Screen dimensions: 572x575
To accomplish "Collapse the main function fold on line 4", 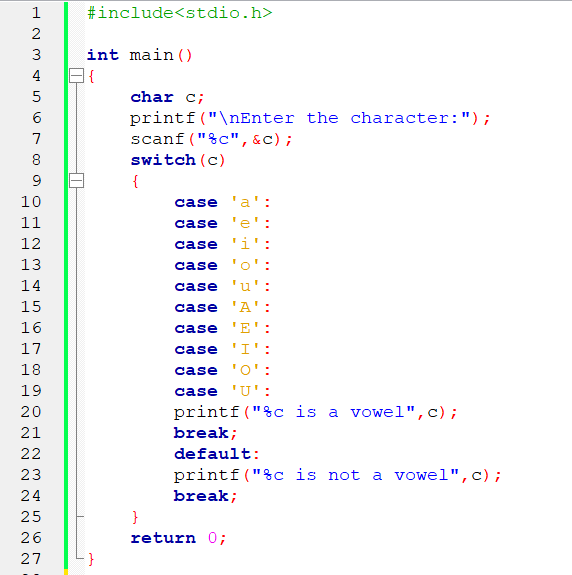I will click(76, 76).
